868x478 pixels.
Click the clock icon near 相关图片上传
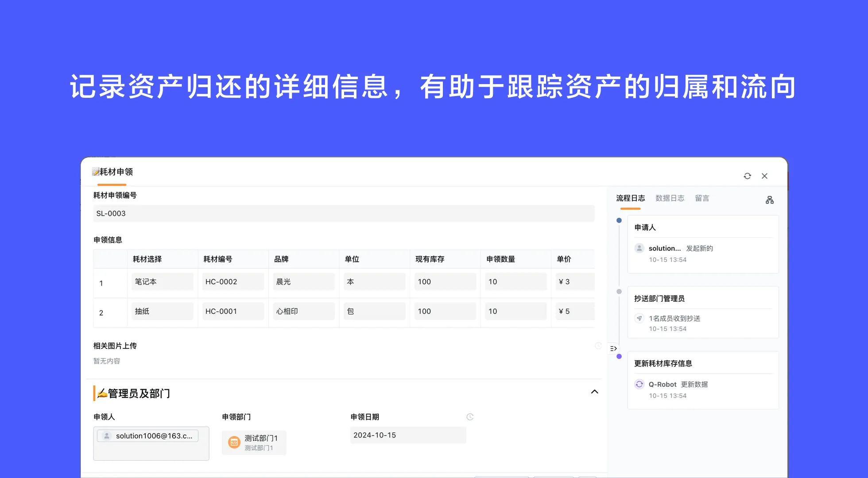(598, 346)
